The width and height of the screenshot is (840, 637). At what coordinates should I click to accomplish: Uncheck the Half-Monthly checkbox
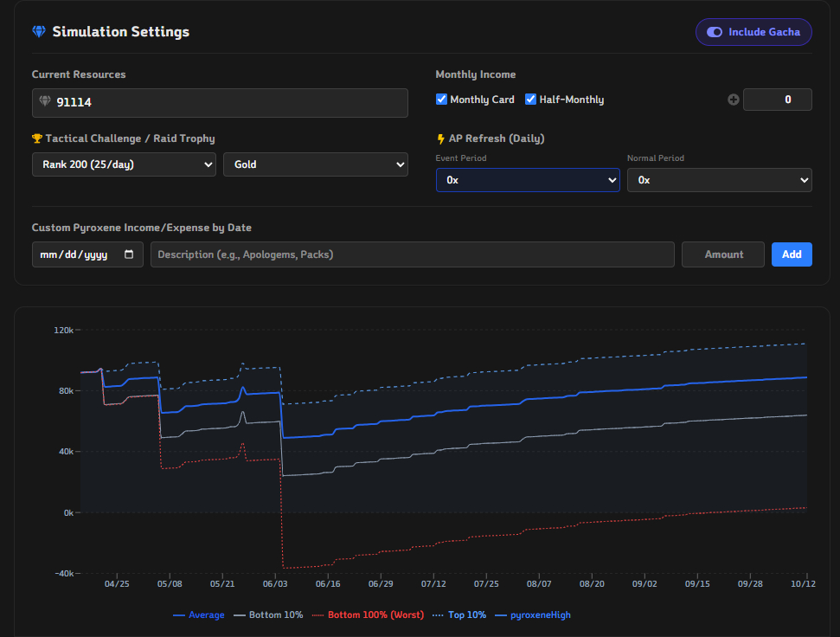click(x=531, y=100)
